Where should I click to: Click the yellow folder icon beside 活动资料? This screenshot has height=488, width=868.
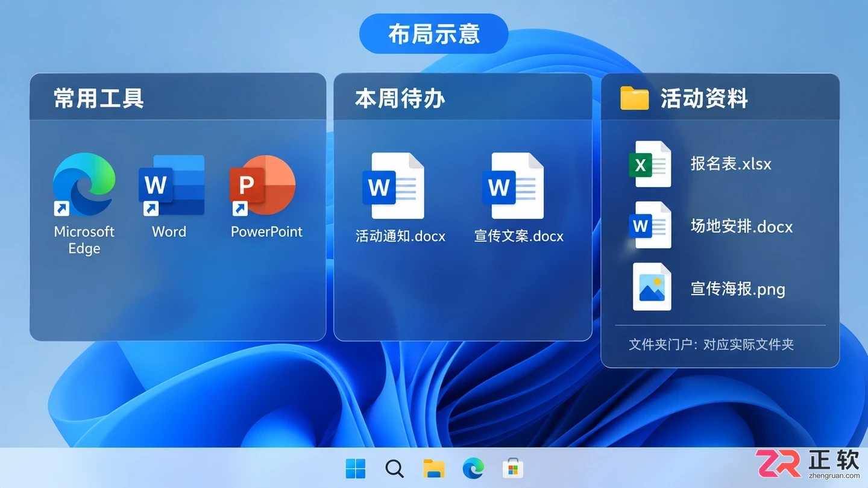634,98
